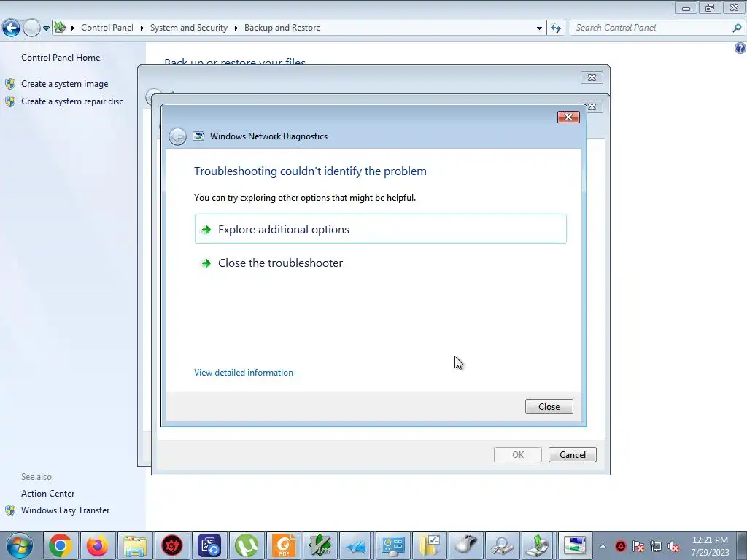This screenshot has height=560, width=747.
Task: Expand arrow after Control Panel breadcrumb
Action: click(x=142, y=28)
